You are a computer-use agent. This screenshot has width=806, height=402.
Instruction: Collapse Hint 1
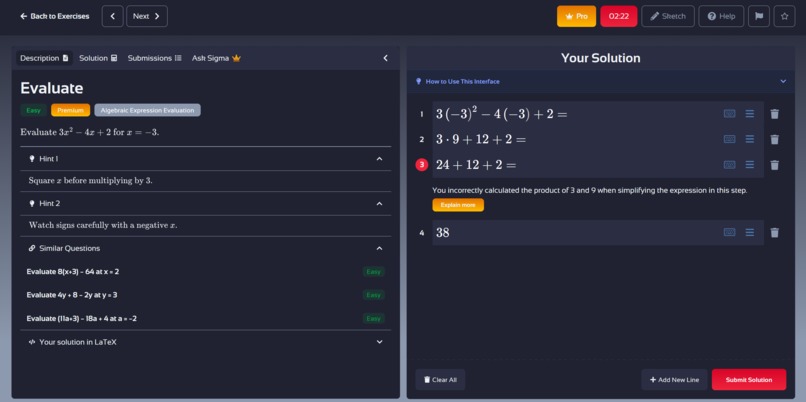click(379, 159)
